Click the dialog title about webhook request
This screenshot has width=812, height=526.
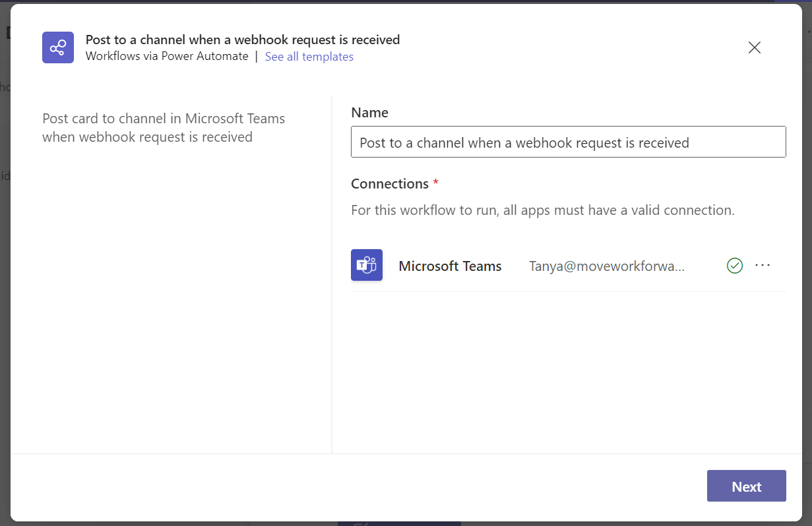243,40
